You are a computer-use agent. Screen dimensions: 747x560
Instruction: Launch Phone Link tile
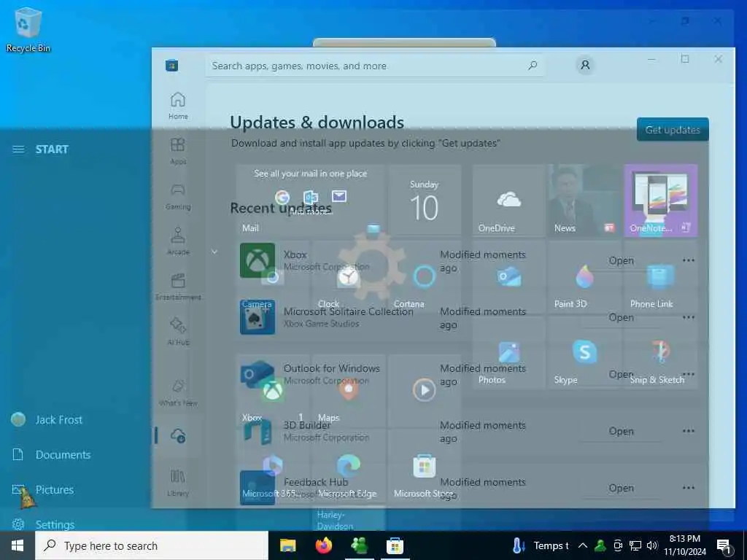tap(660, 276)
